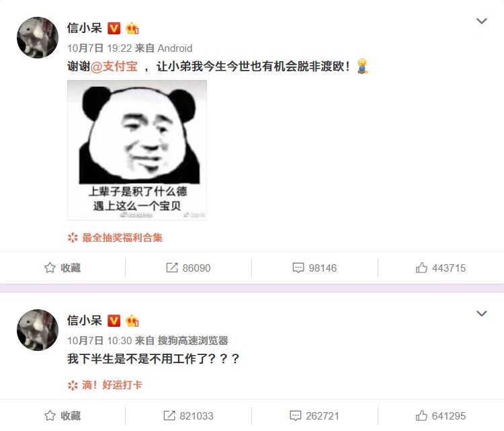
Task: Like the first post with 443715 likes
Action: point(441,268)
